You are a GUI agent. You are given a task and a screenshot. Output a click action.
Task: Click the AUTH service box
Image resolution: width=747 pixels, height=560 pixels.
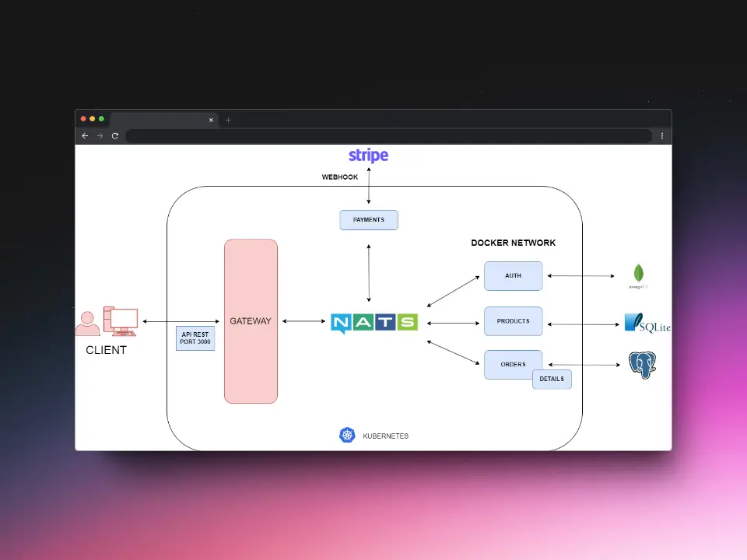point(513,275)
